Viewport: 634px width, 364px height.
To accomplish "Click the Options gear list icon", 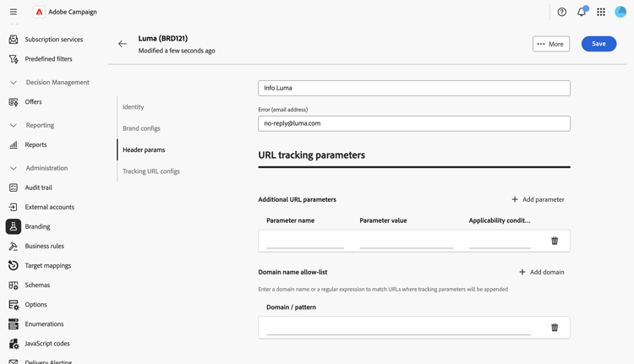I will [x=14, y=305].
